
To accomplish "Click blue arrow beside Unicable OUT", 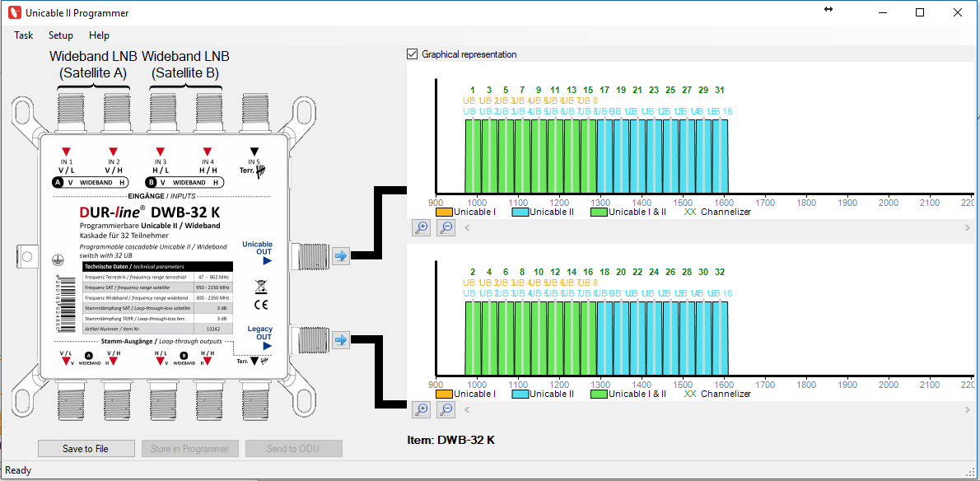I will tap(341, 256).
